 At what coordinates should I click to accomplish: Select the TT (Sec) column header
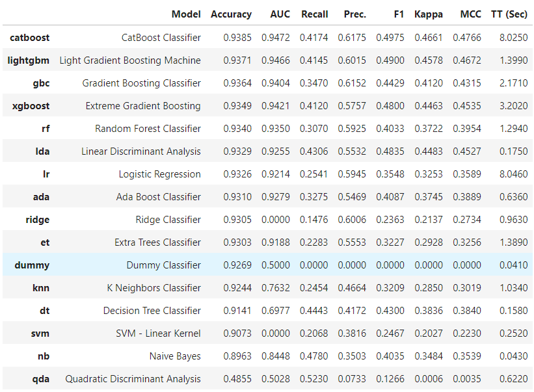(x=509, y=14)
